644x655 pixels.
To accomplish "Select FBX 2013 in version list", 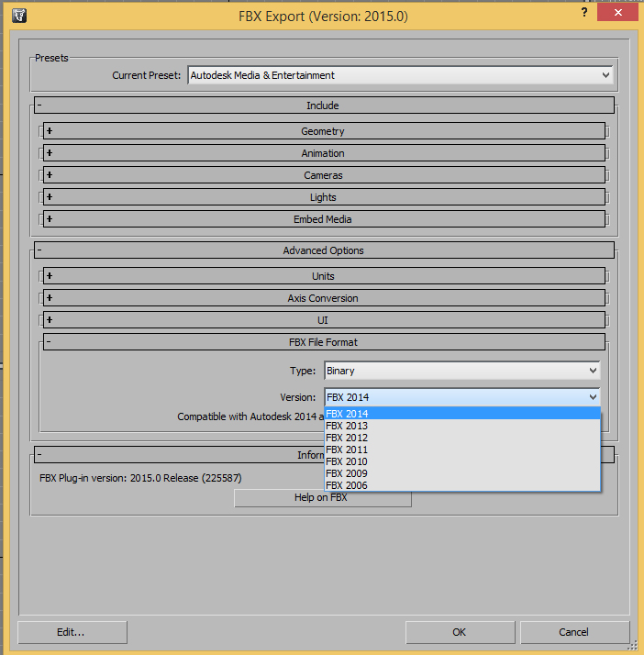I will coord(462,426).
